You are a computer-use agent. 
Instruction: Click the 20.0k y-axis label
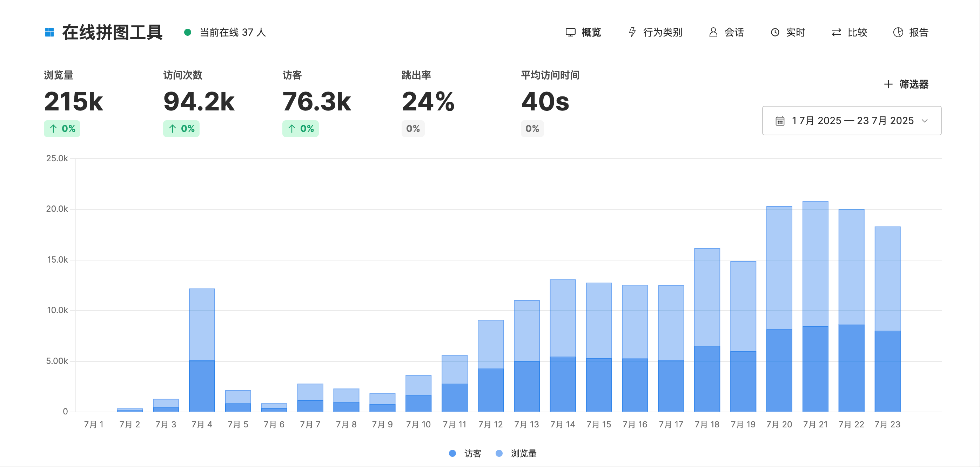[57, 209]
